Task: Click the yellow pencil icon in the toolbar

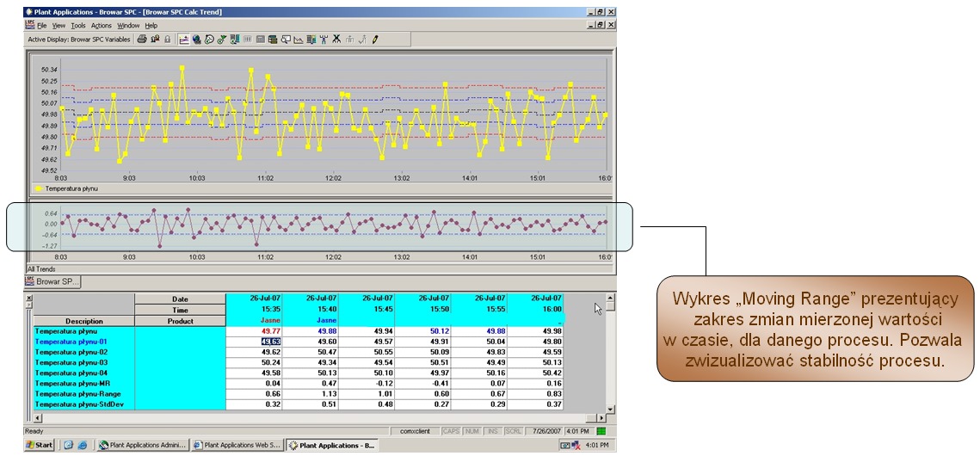Action: click(374, 39)
